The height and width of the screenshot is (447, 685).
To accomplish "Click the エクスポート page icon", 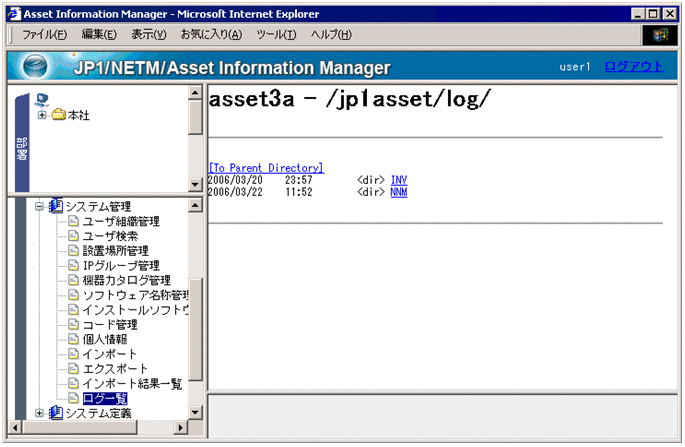I will pyautogui.click(x=74, y=368).
